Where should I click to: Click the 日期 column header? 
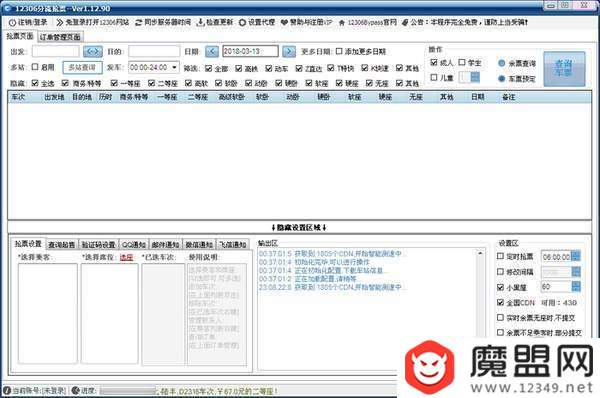coord(478,97)
